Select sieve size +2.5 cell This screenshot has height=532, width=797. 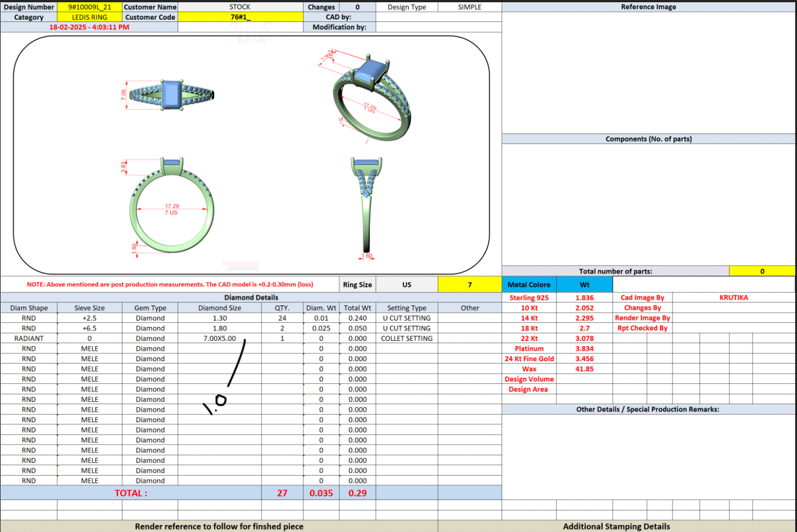point(90,318)
